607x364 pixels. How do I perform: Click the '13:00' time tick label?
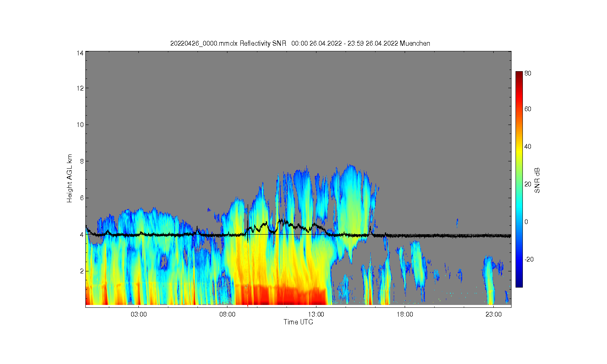click(316, 315)
